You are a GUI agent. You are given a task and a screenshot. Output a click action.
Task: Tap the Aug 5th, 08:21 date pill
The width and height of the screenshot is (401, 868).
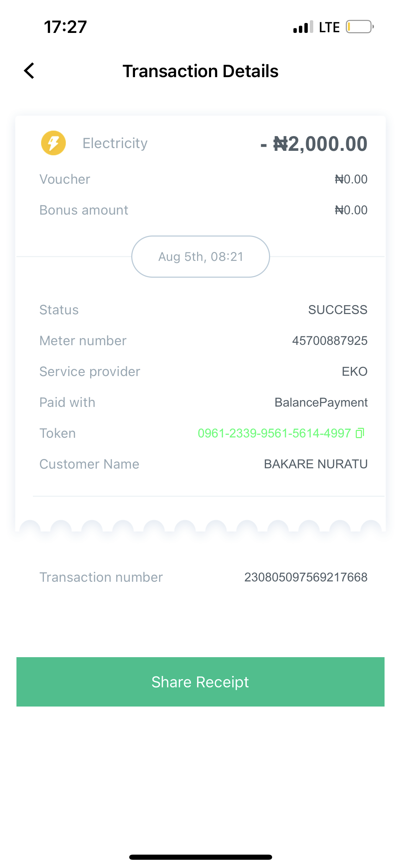click(200, 256)
